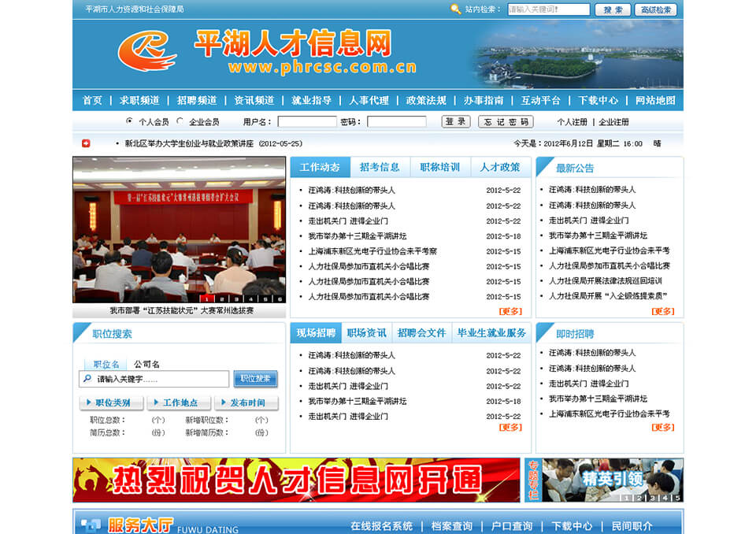Screen dimensions: 756x534
Task: Select the 个人会员 radio button
Action: [129, 121]
